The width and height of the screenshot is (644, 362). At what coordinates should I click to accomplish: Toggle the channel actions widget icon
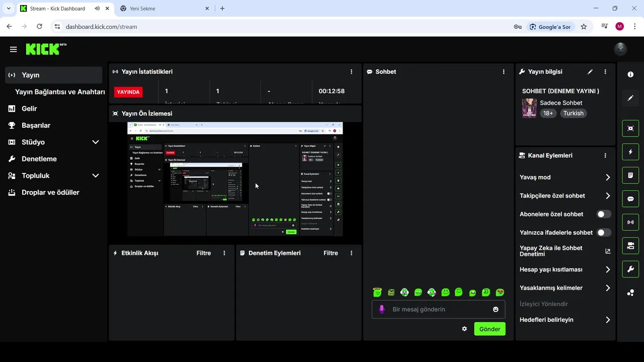[630, 246]
